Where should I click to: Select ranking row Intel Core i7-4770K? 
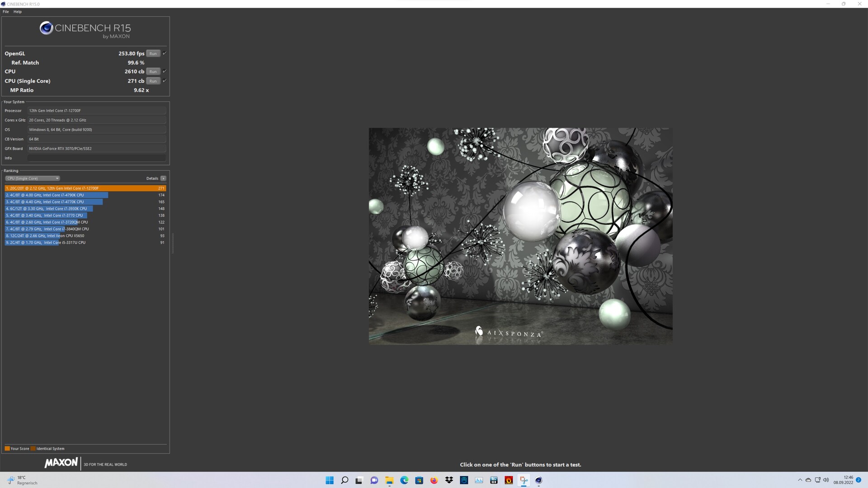85,202
